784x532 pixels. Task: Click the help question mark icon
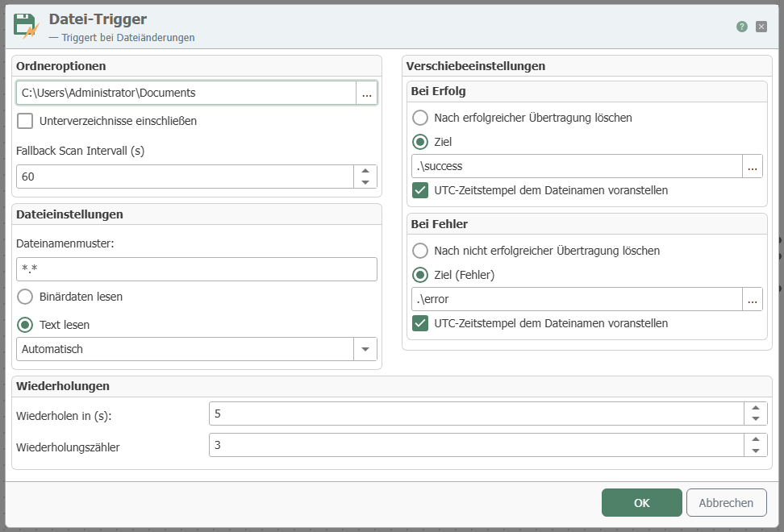click(x=741, y=27)
